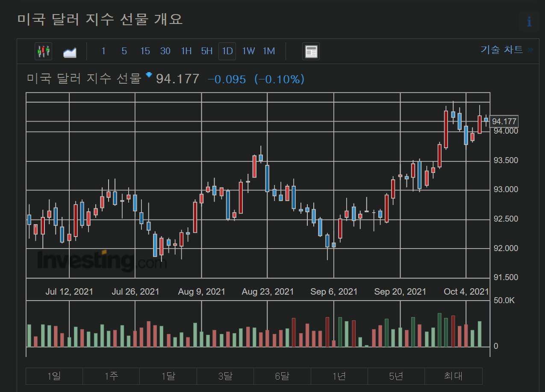Screen dimensions: 545x392
Task: Click the blue down-arrow price indicator
Action: coord(149,75)
